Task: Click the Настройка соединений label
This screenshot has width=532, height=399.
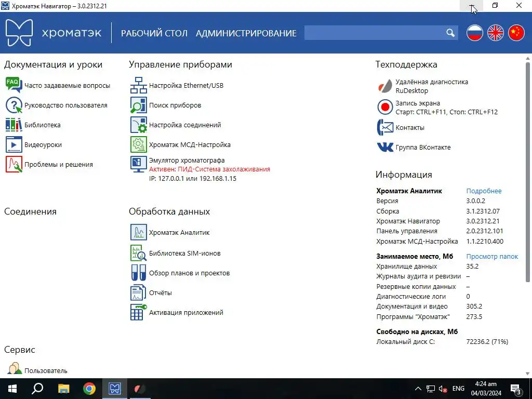Action: (x=185, y=125)
